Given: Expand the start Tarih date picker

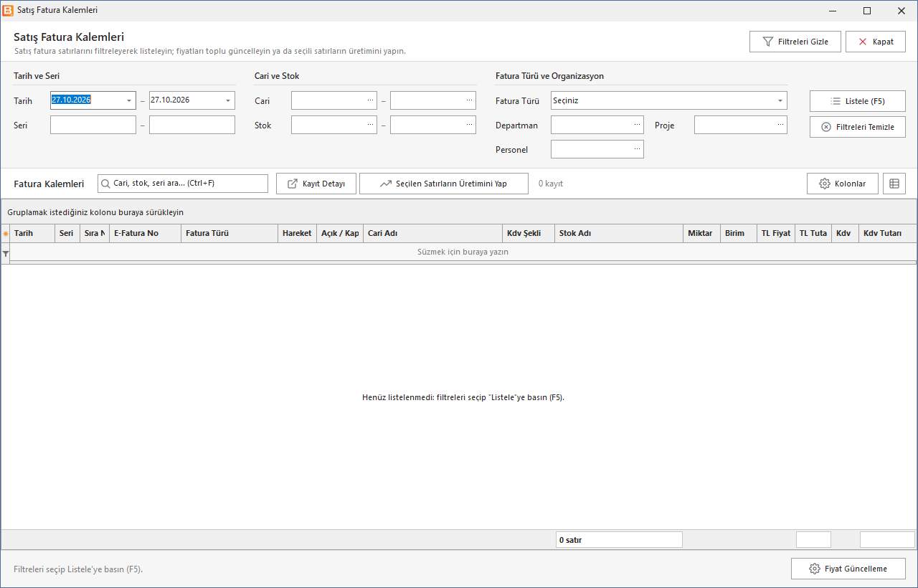Looking at the screenshot, I should 129,100.
